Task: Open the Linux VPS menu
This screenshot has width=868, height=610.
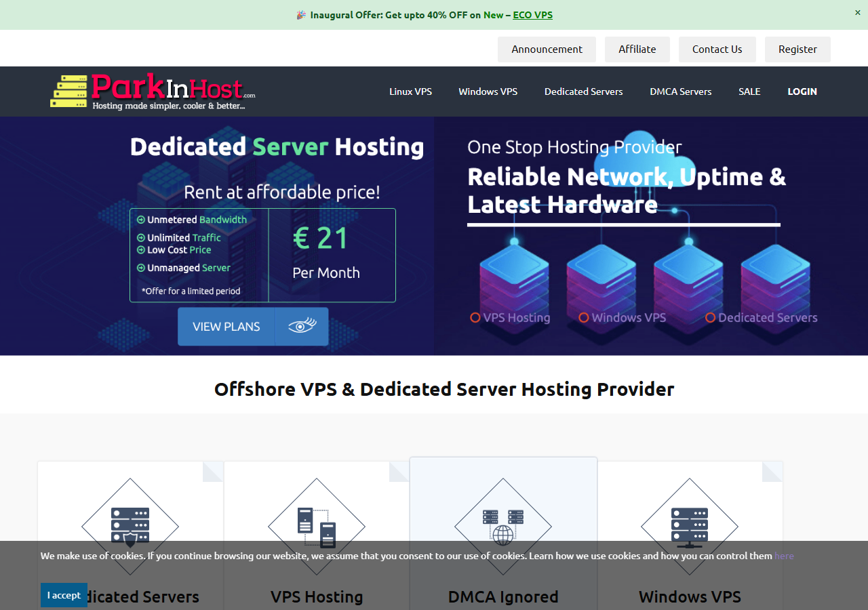Action: [x=410, y=91]
